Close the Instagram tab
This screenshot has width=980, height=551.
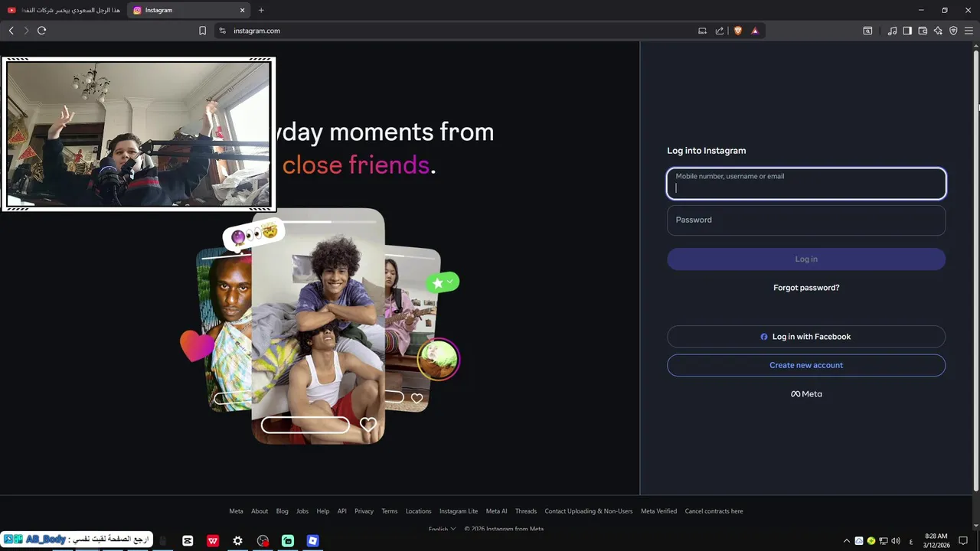click(243, 10)
